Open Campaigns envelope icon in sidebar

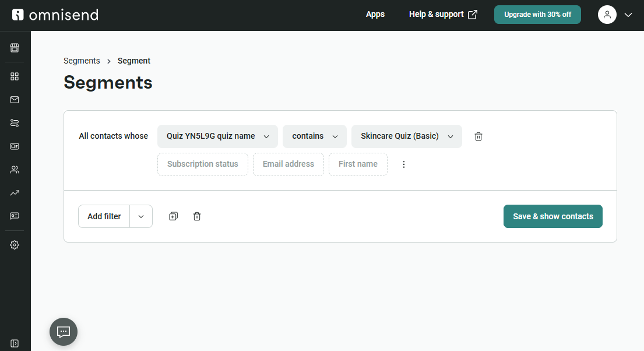(15, 100)
